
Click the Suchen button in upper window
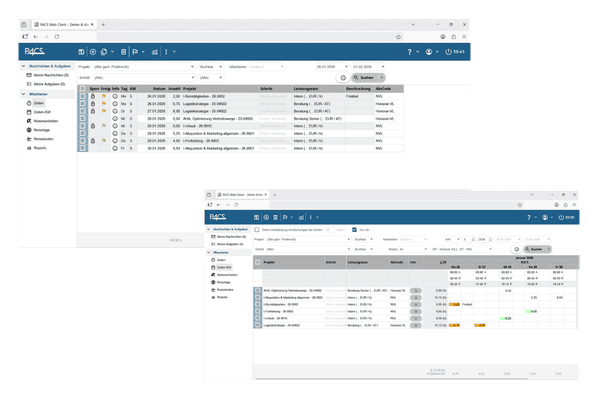pyautogui.click(x=367, y=78)
